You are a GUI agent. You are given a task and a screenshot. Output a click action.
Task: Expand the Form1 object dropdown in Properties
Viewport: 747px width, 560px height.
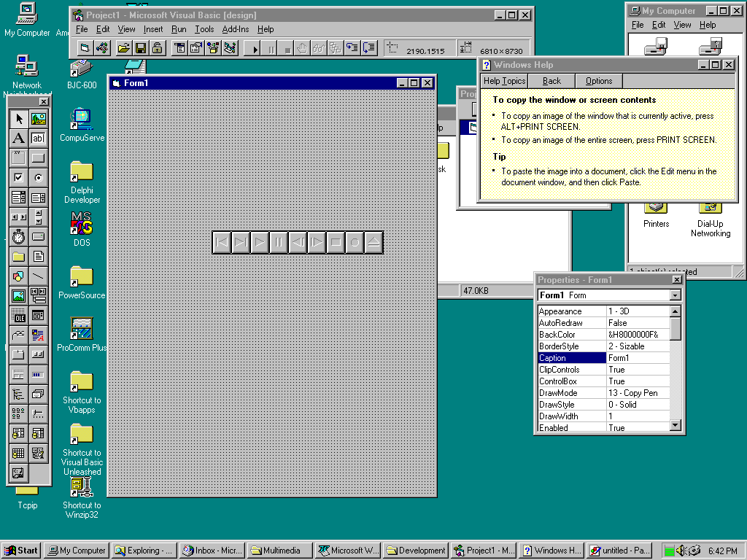click(675, 295)
